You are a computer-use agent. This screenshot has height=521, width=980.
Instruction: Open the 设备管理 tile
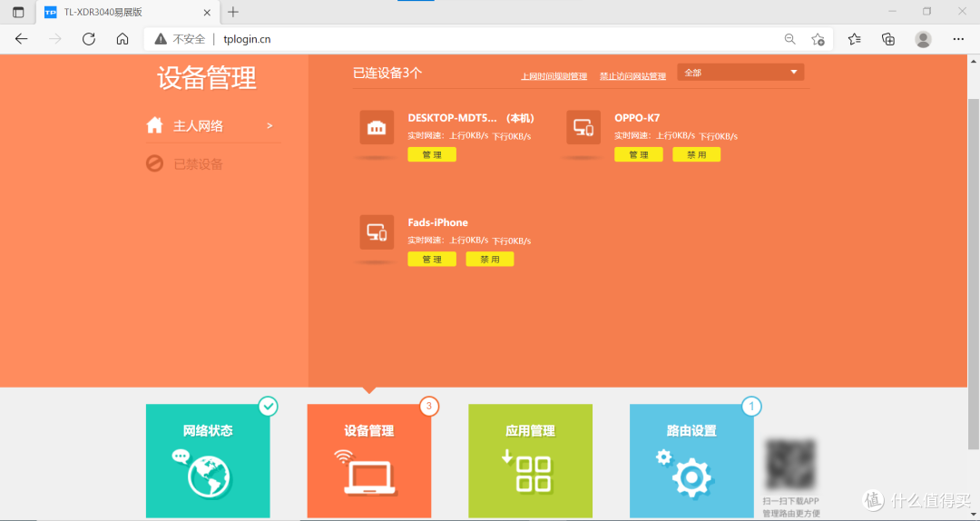click(x=369, y=460)
